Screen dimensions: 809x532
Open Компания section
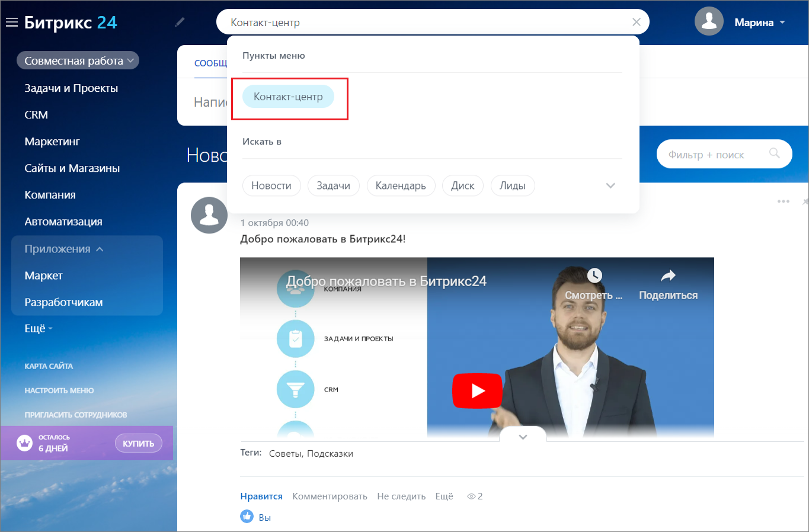(50, 195)
